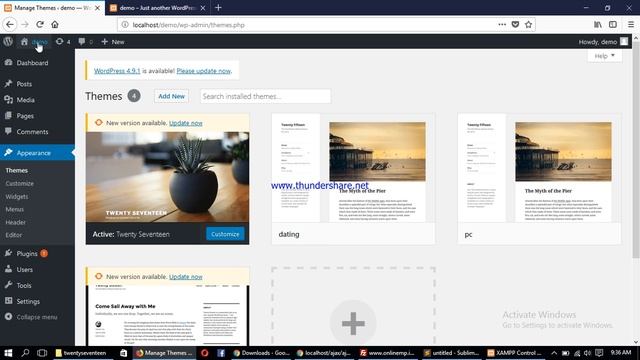The width and height of the screenshot is (640, 360).
Task: Expand the Help dropdown
Action: pyautogui.click(x=604, y=56)
